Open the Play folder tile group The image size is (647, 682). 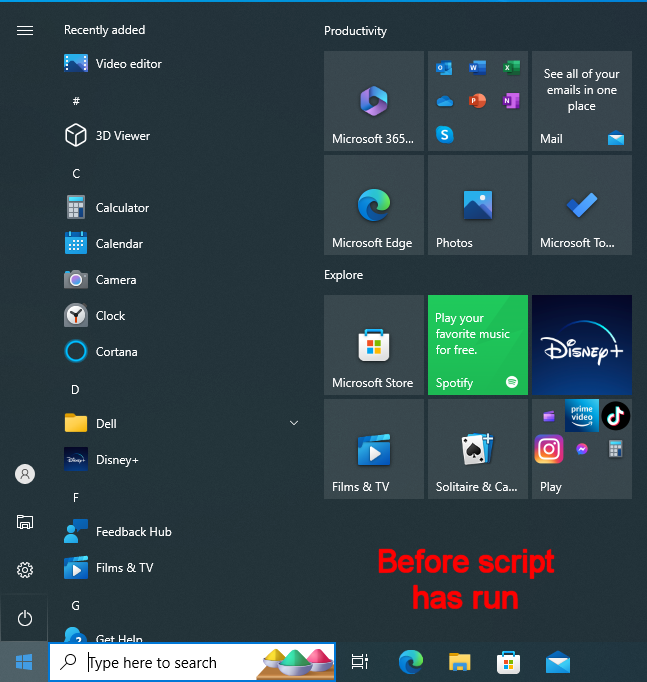click(581, 449)
